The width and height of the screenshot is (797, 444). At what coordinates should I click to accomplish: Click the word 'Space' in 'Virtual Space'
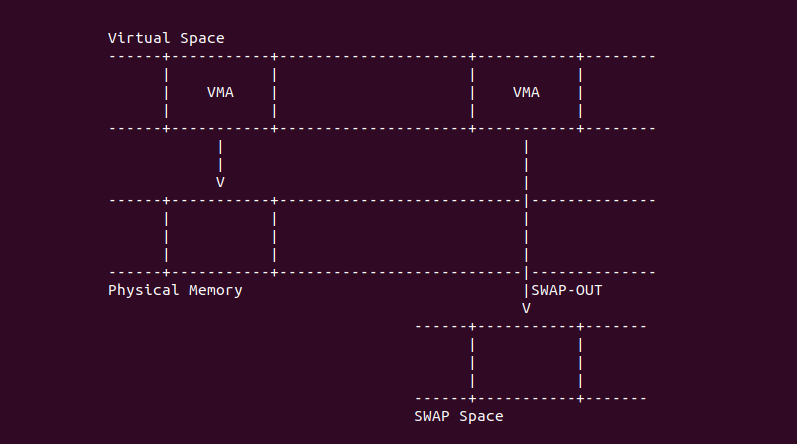[x=202, y=38]
